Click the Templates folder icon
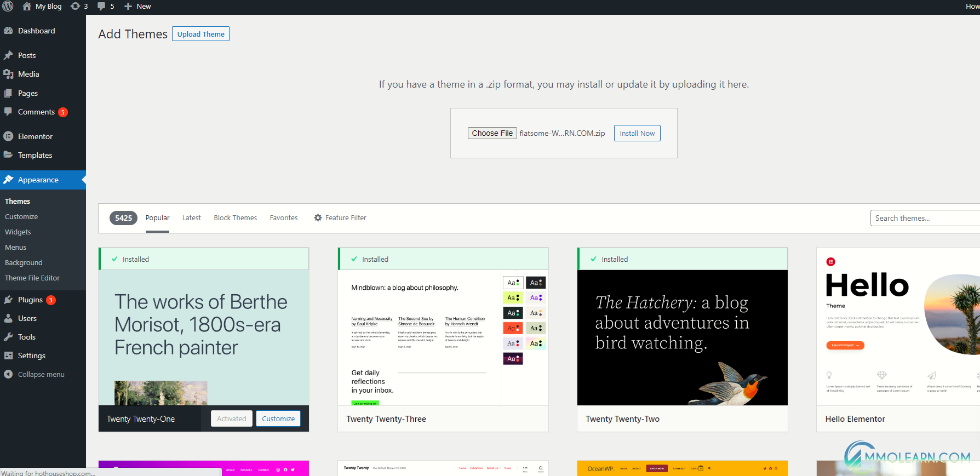The width and height of the screenshot is (980, 476). pyautogui.click(x=8, y=155)
